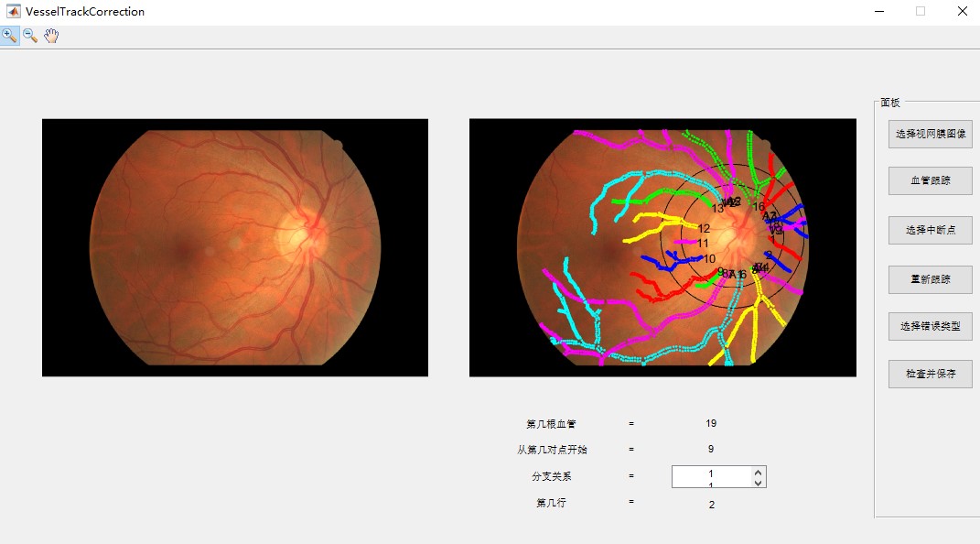
Task: Click the up arrow of 分支关系 selector
Action: pos(759,472)
